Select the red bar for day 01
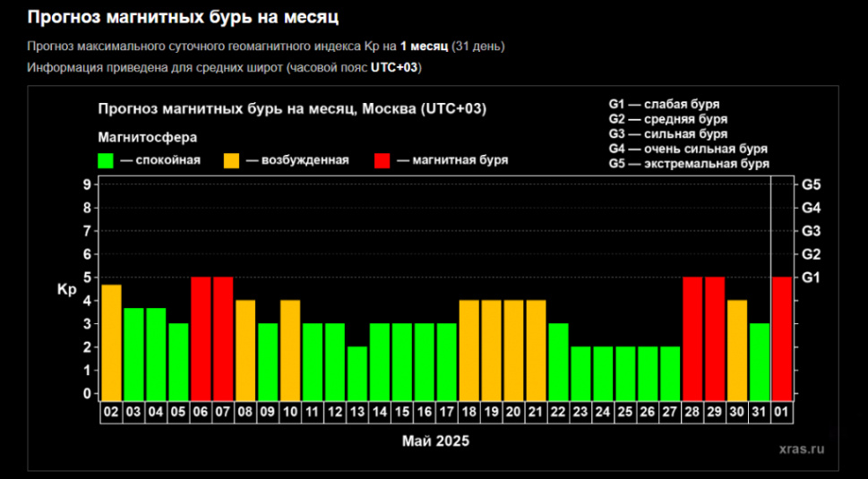This screenshot has width=868, height=479. click(x=782, y=338)
